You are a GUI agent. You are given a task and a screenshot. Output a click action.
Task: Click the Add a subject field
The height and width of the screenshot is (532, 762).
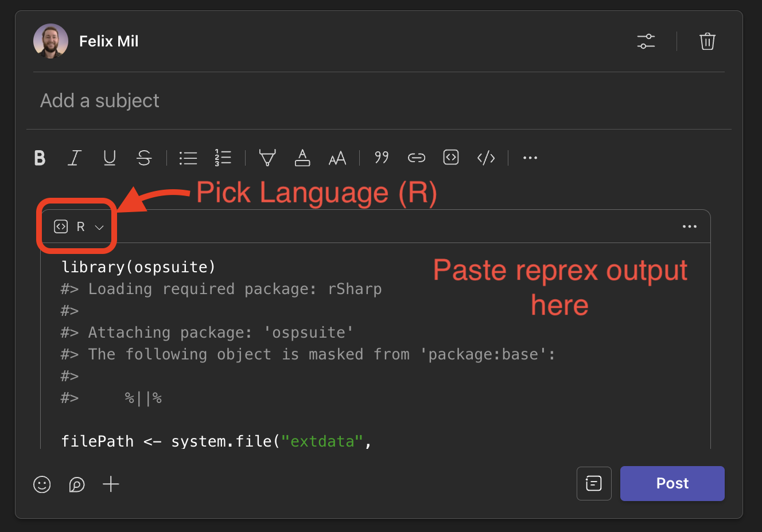[x=379, y=101]
